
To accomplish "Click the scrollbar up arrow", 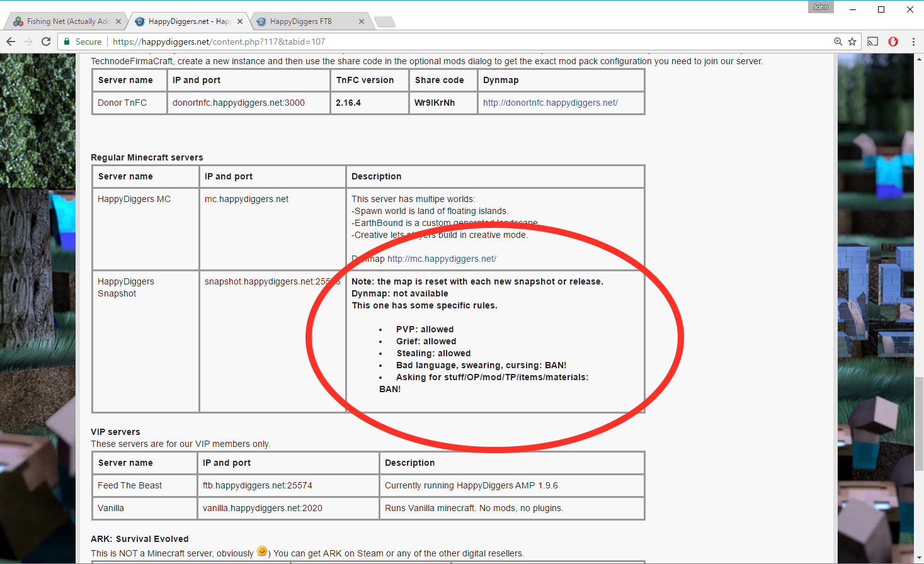I will [x=919, y=59].
